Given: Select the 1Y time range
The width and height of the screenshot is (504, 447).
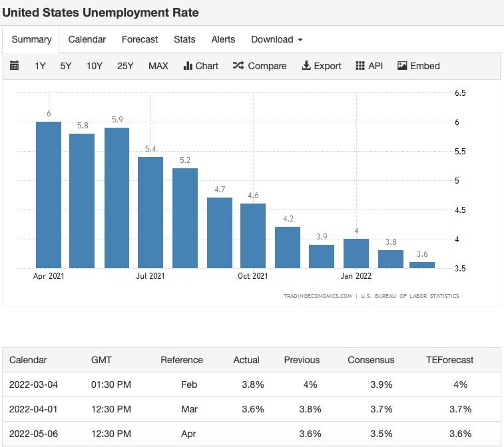Looking at the screenshot, I should click(40, 66).
